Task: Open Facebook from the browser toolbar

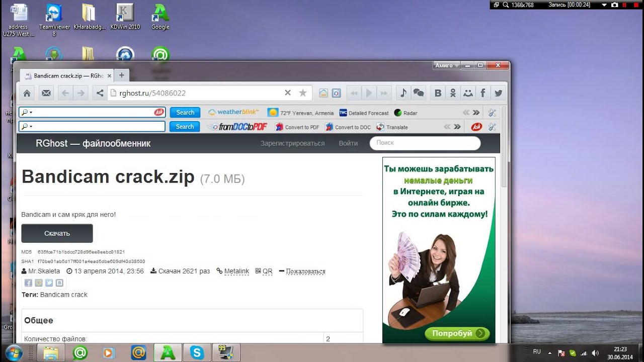Action: point(483,93)
